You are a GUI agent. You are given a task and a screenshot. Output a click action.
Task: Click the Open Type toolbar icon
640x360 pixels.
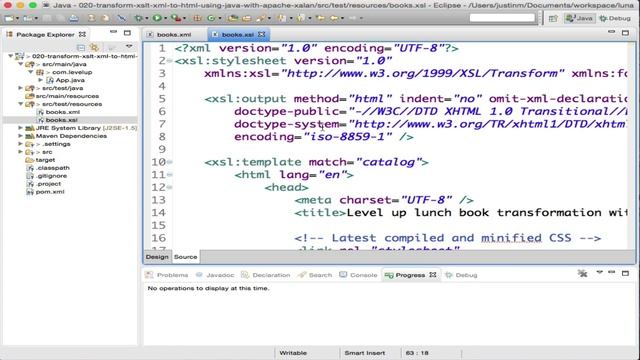(233, 18)
